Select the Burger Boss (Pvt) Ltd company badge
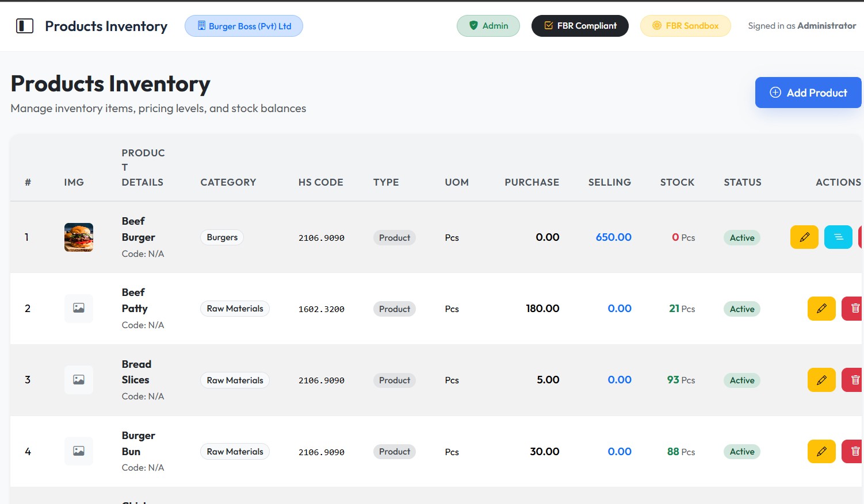This screenshot has width=864, height=504. tap(244, 26)
